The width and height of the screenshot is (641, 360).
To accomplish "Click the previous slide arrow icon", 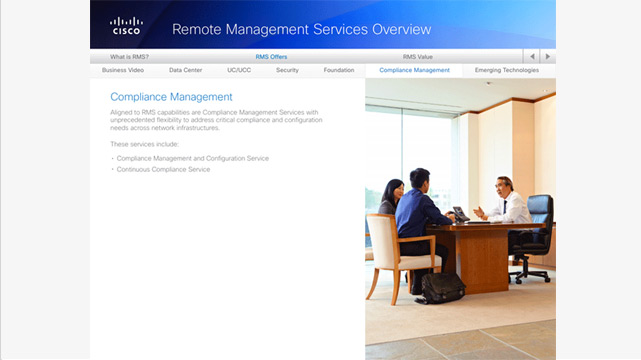I will click(x=531, y=56).
